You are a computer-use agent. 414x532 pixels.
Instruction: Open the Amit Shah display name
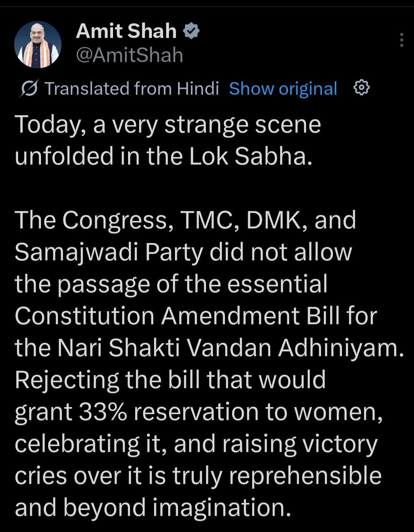126,31
